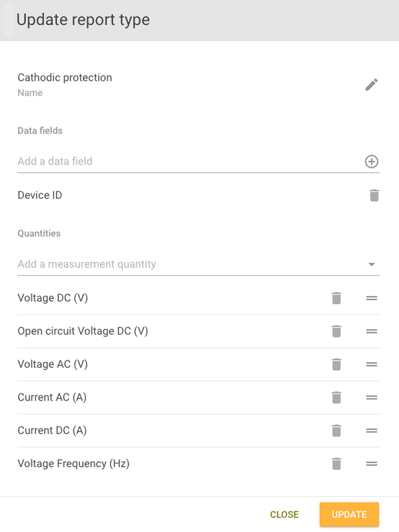This screenshot has width=399, height=532.
Task: Click the plus icon to add data field
Action: click(x=371, y=162)
